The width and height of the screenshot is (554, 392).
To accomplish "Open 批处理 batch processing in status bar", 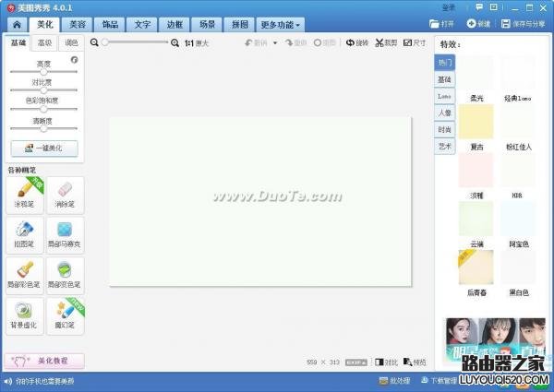I will 394,381.
